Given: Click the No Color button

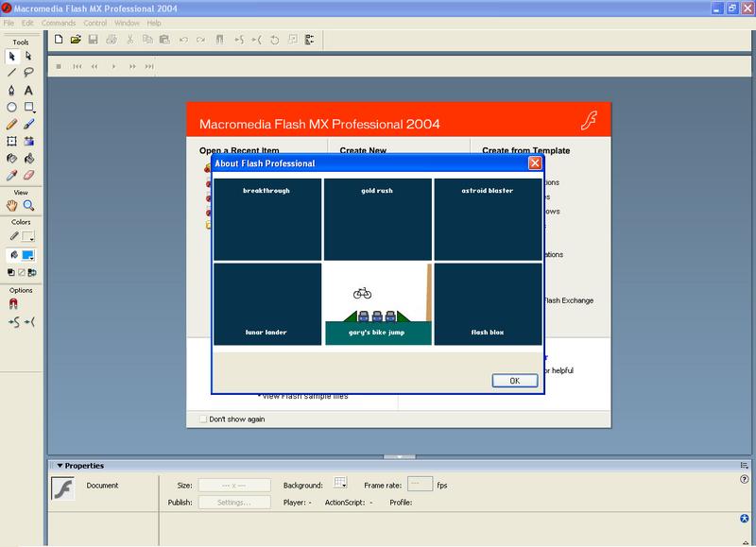Looking at the screenshot, I should 21,272.
